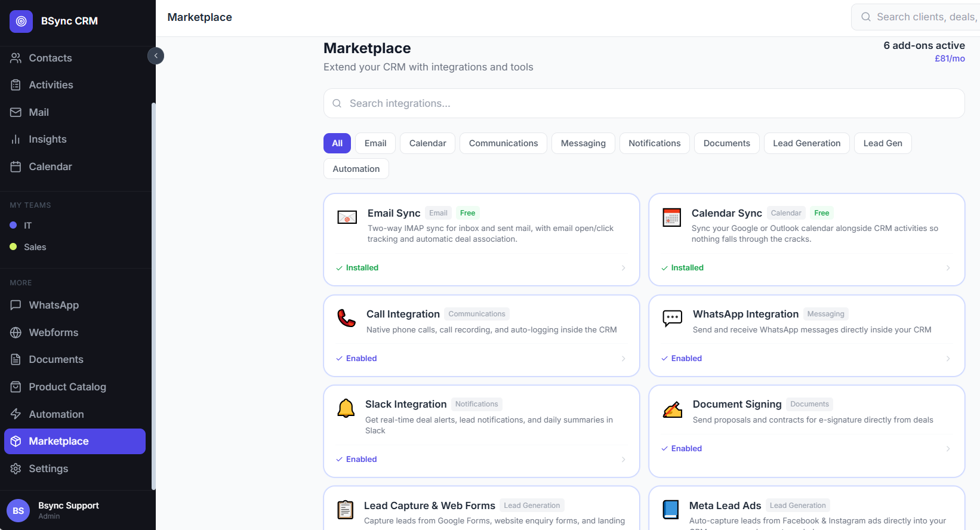Click the Contacts people icon
The height and width of the screenshot is (530, 980).
pyautogui.click(x=16, y=58)
